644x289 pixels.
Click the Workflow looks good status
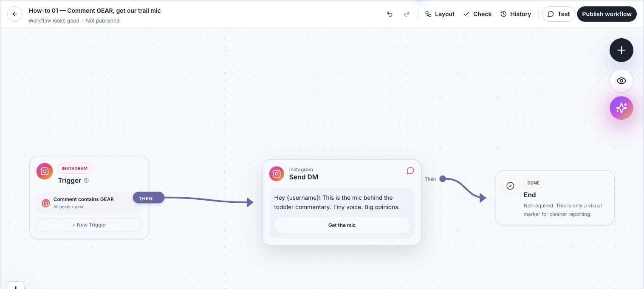[x=54, y=21]
